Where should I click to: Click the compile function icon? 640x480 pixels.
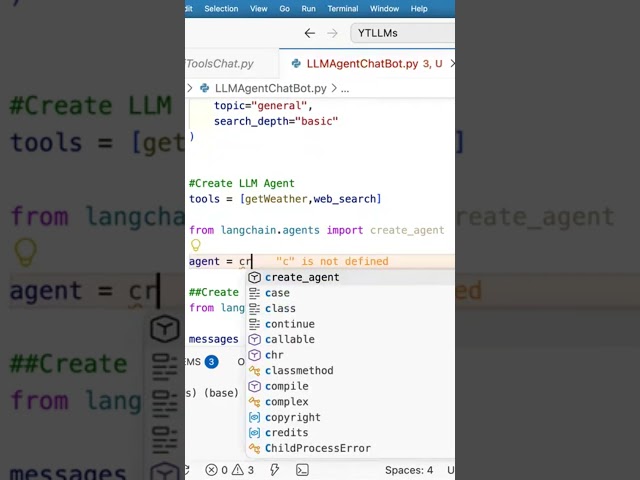click(255, 386)
